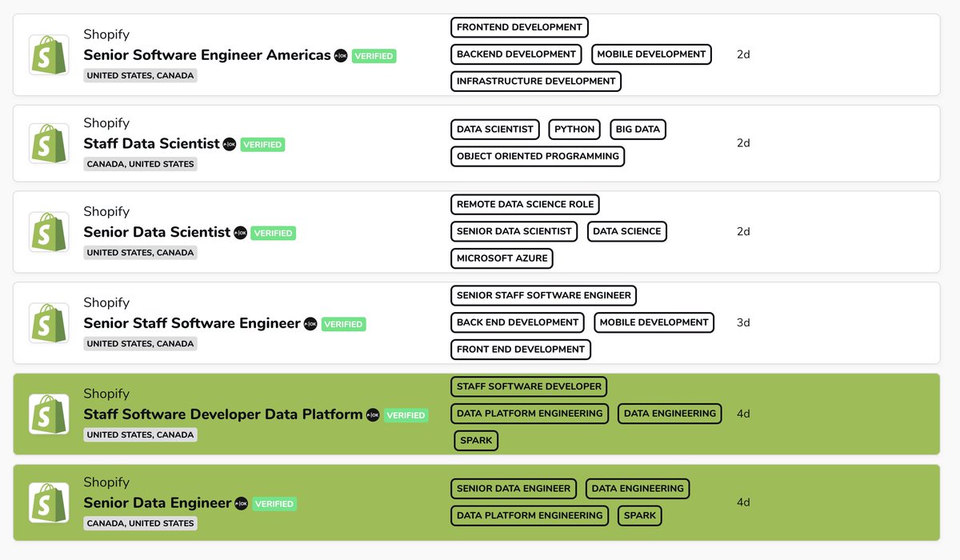This screenshot has height=560, width=960.
Task: Select the Big Data tag
Action: click(x=638, y=130)
